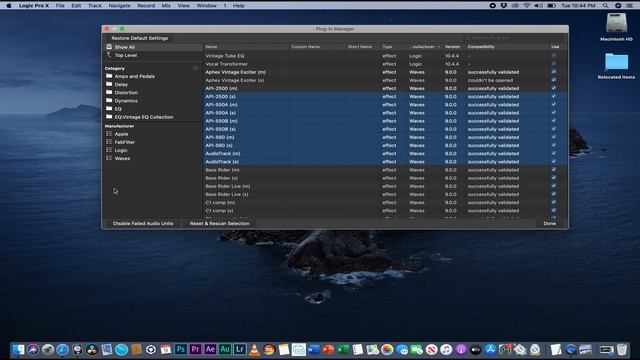
Task: Toggle Use checkbox for AudioTrack (m)
Action: pyautogui.click(x=554, y=153)
